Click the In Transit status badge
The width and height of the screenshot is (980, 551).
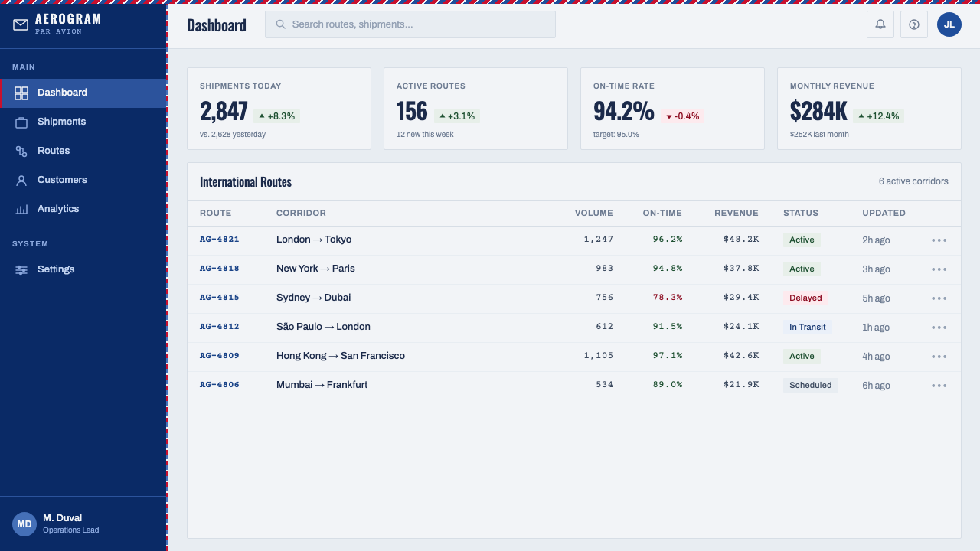808,328
